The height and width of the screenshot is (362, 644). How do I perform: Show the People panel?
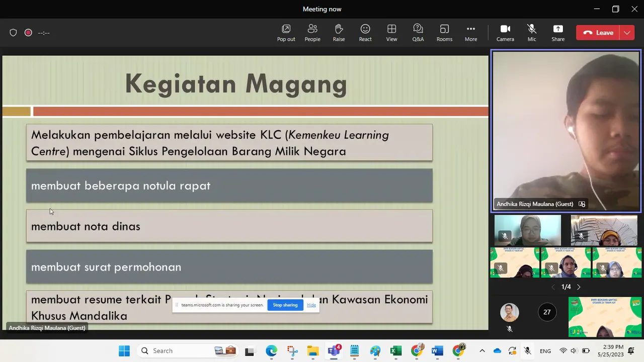click(312, 33)
